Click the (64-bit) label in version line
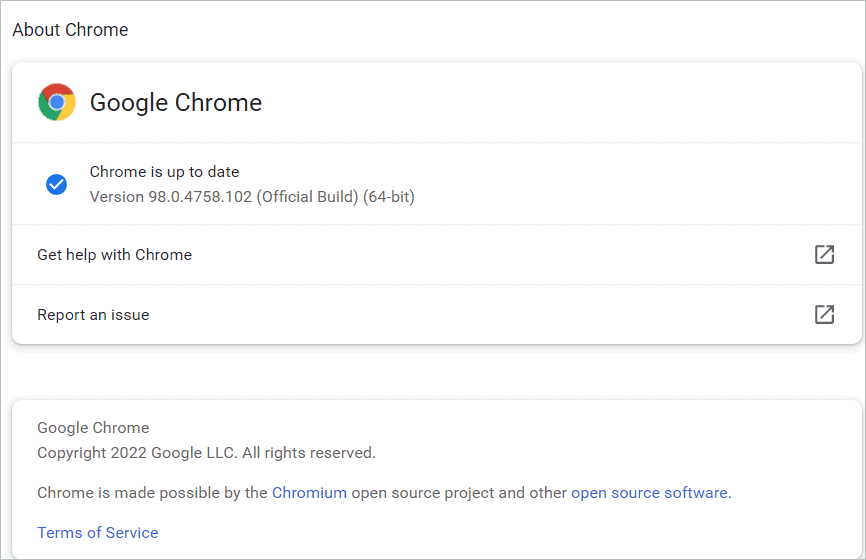Image resolution: width=866 pixels, height=560 pixels. click(389, 197)
